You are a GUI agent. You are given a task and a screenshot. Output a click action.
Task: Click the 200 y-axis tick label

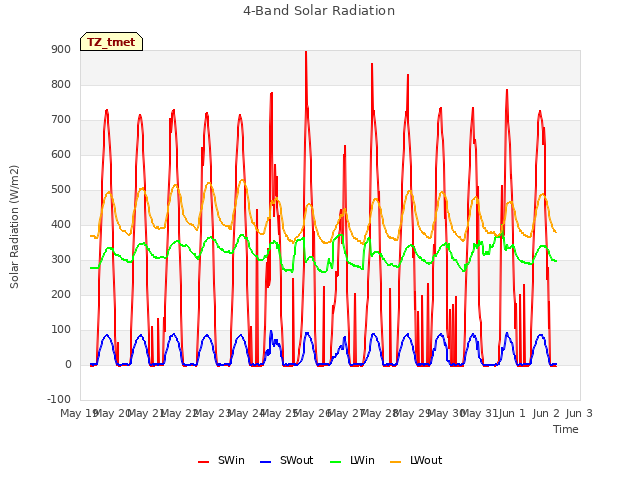(x=61, y=295)
